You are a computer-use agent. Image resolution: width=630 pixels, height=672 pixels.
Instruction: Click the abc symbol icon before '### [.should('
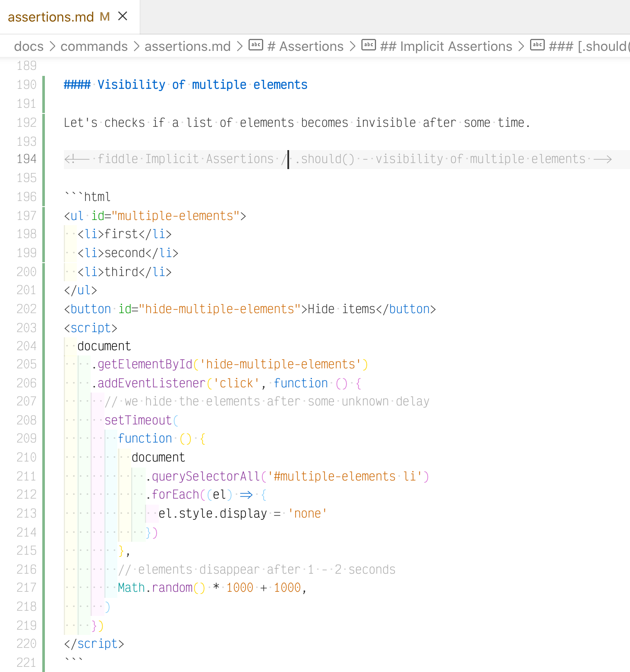[537, 45]
